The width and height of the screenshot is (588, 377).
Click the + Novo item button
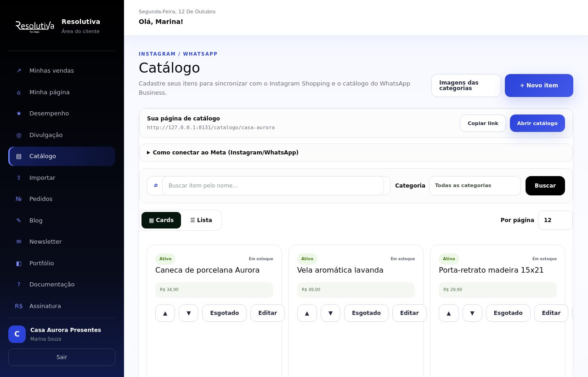539,86
